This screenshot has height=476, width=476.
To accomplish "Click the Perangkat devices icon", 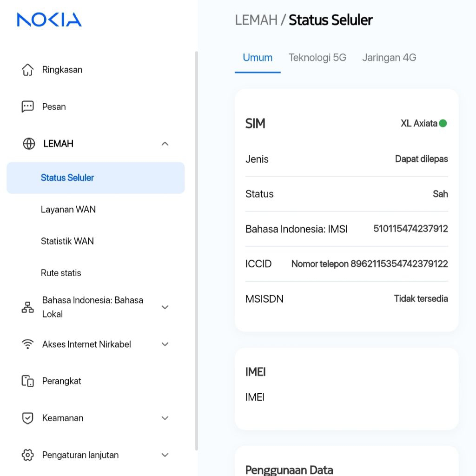I will tap(28, 381).
